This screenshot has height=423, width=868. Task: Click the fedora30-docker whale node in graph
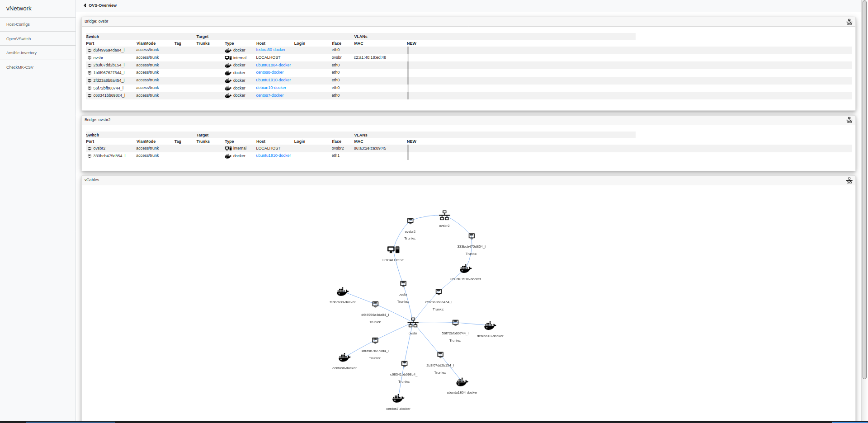pyautogui.click(x=343, y=292)
